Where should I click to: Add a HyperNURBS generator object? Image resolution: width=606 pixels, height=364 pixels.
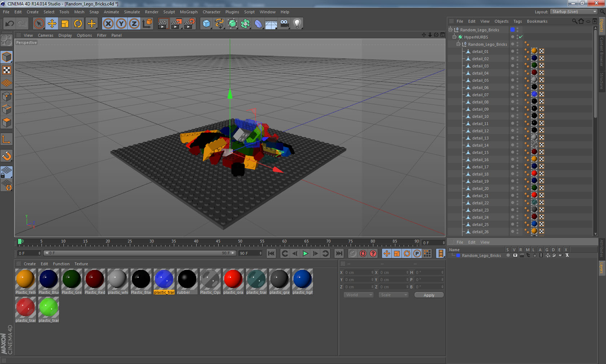click(x=232, y=24)
